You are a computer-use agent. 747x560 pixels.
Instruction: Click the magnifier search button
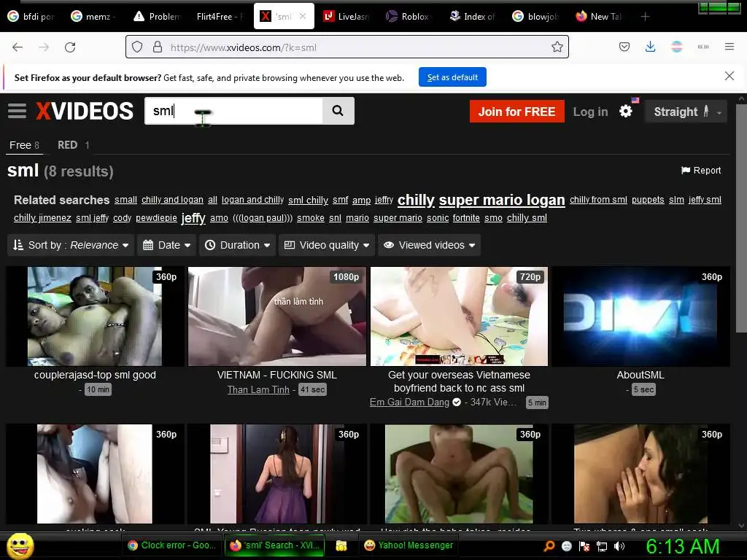[x=338, y=111]
